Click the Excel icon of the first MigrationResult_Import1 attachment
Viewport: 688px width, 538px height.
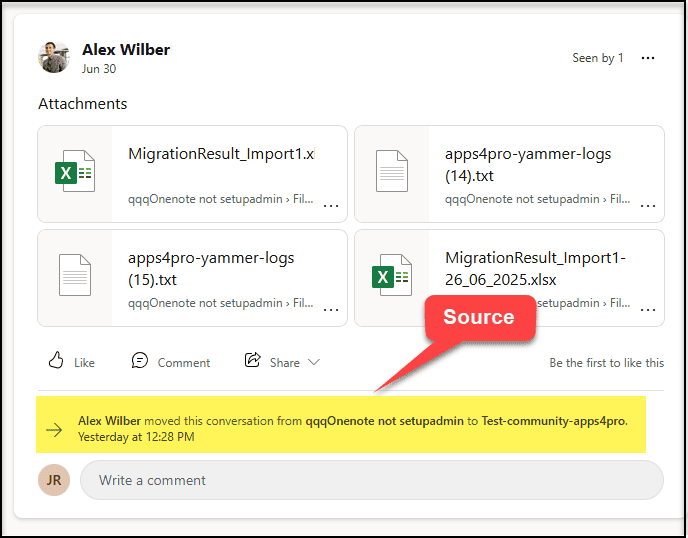coord(75,173)
